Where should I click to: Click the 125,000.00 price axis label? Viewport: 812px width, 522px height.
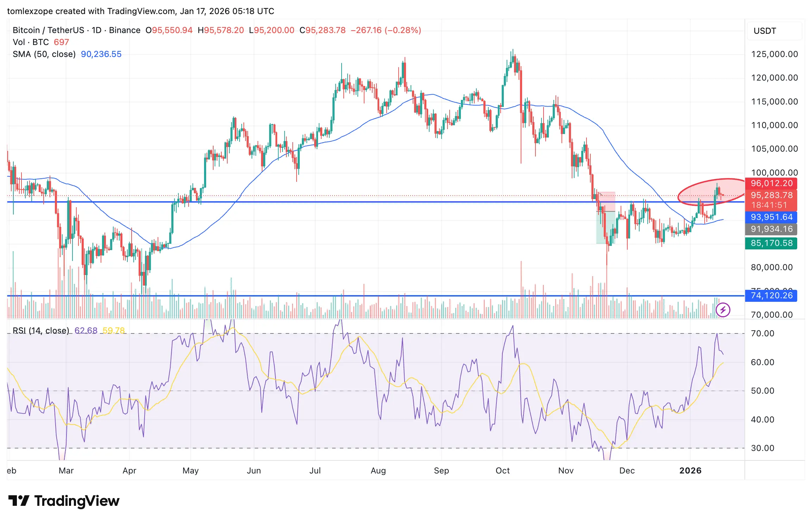point(774,54)
